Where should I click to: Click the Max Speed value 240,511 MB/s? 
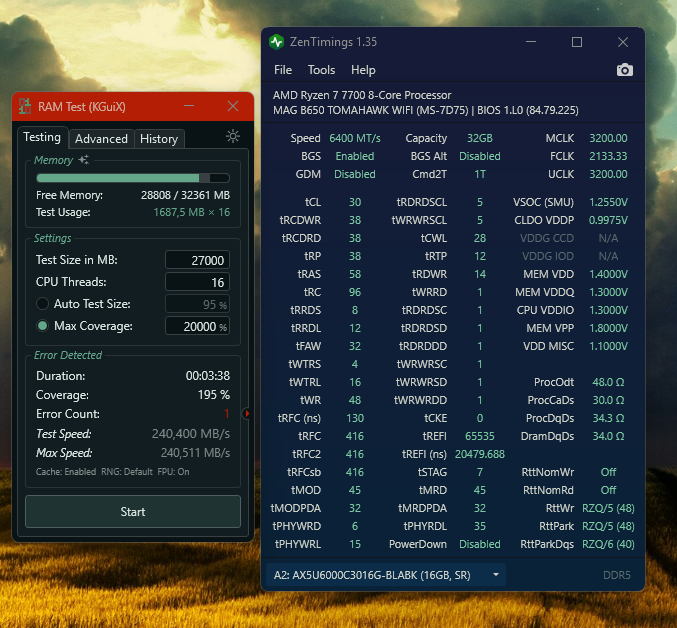coord(196,453)
